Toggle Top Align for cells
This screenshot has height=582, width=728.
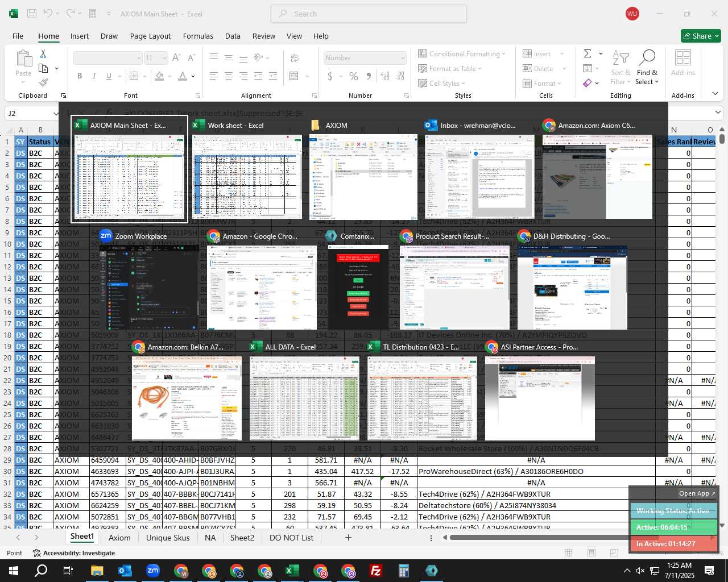click(x=214, y=57)
